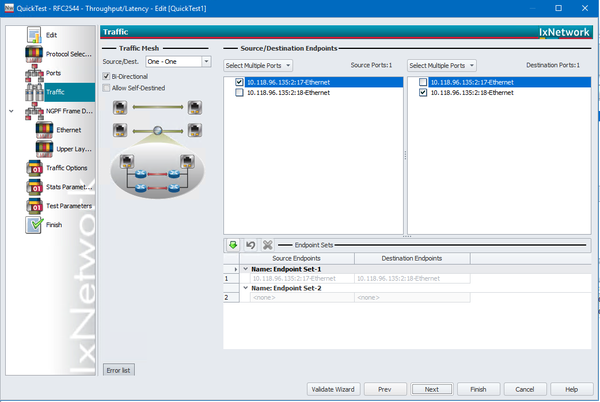This screenshot has width=600, height=402.
Task: Open the Traffic Options step icon
Action: point(34,168)
